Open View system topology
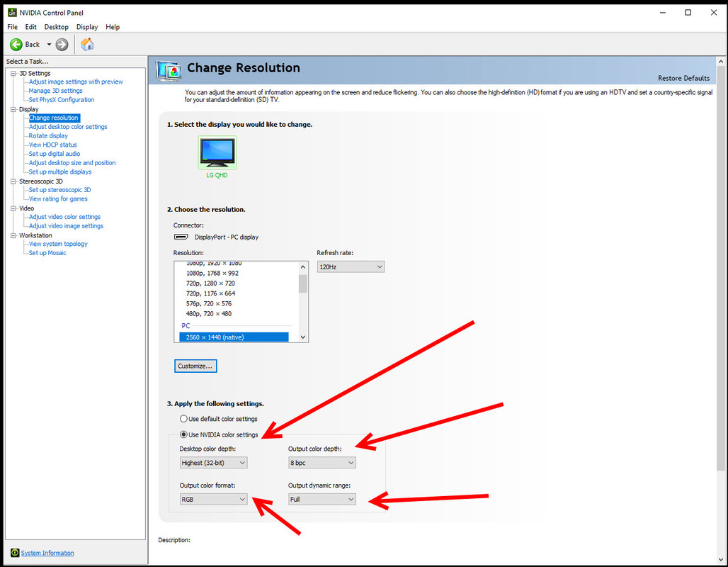The image size is (728, 567). 58,244
